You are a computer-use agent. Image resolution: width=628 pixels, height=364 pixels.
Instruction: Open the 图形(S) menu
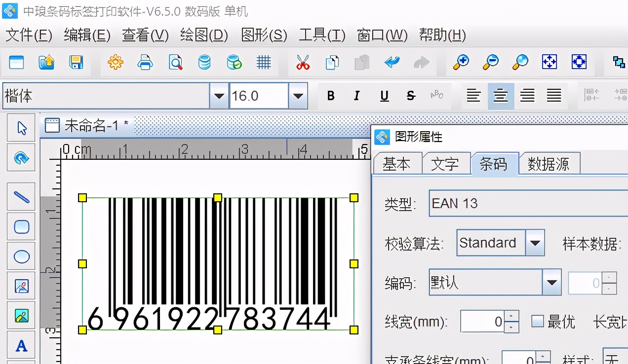(264, 35)
